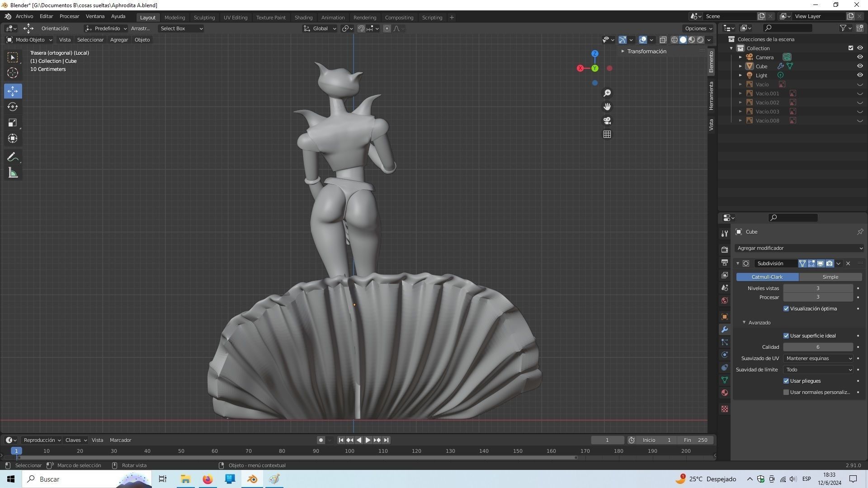Viewport: 868px width, 488px height.
Task: Open Global transform orientation dropdown
Action: point(320,28)
